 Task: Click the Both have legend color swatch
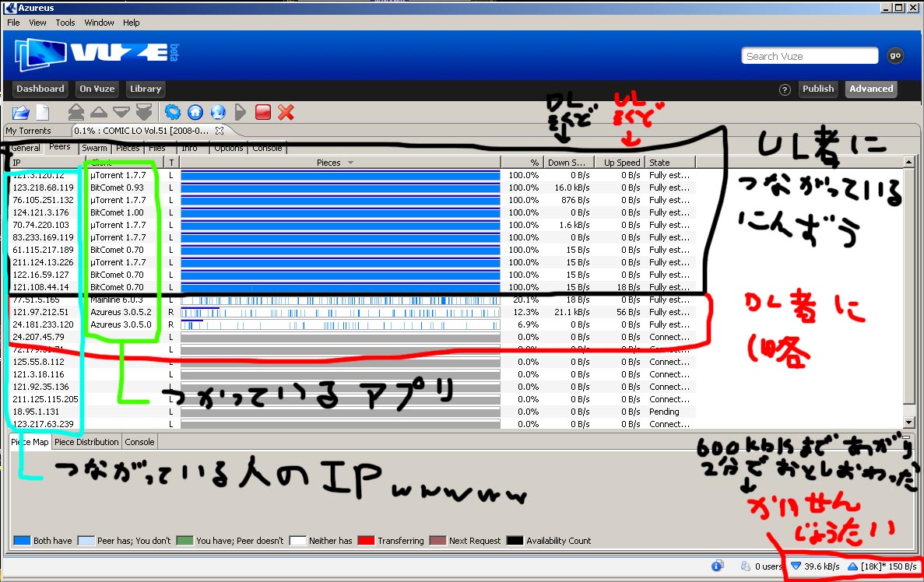(22, 540)
